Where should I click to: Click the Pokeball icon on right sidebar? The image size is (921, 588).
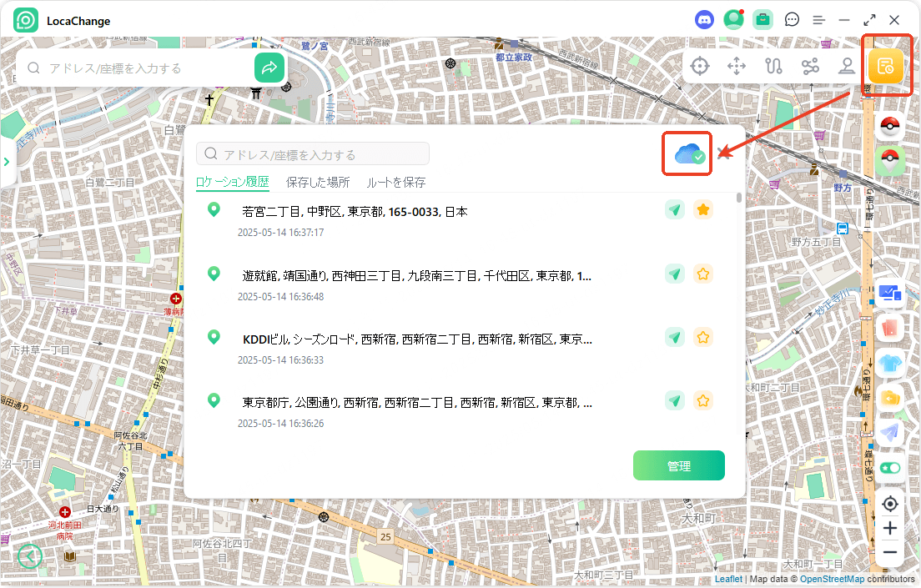tap(890, 126)
